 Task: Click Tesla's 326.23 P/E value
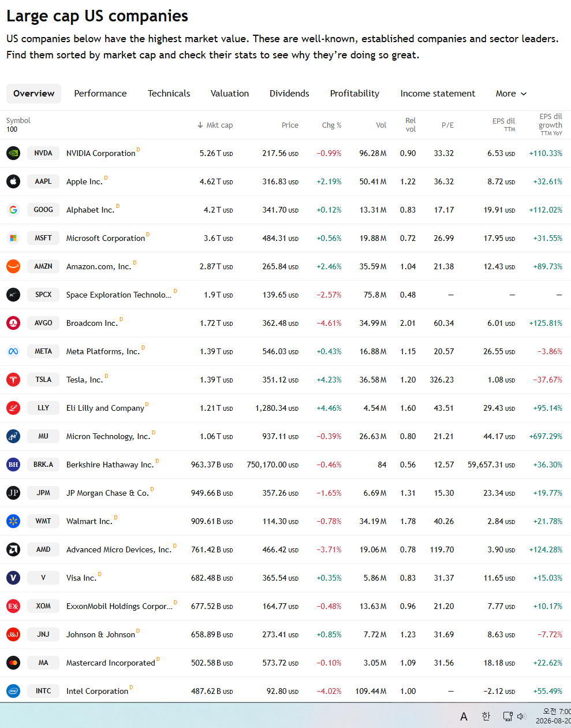tap(442, 380)
